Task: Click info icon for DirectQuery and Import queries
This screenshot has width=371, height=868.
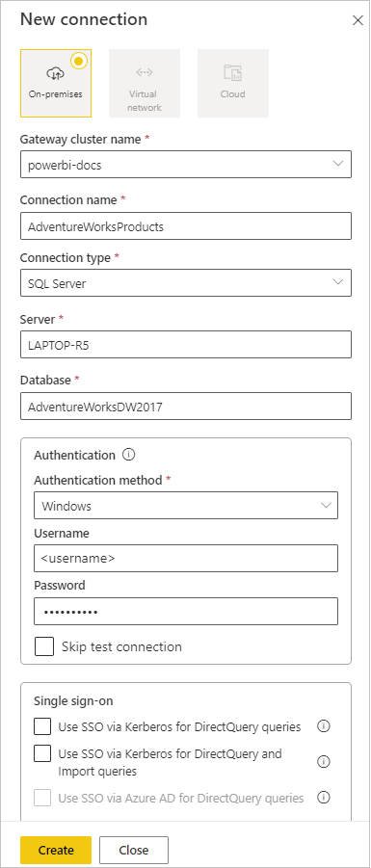Action: (324, 762)
